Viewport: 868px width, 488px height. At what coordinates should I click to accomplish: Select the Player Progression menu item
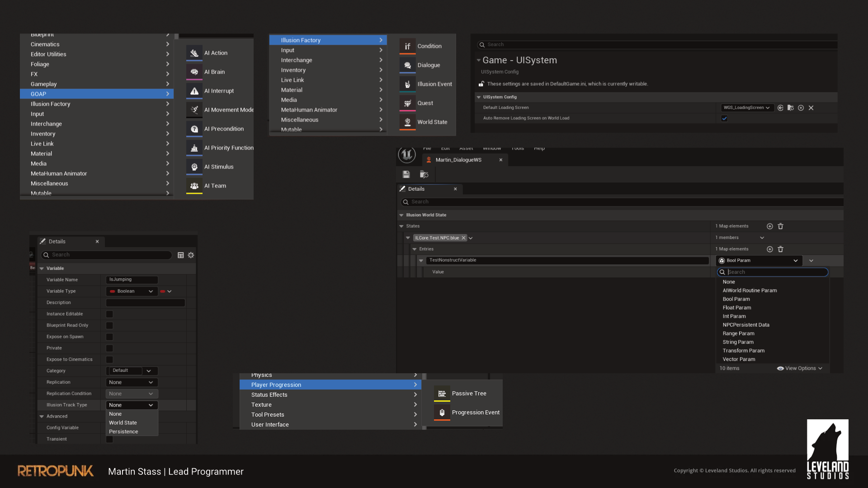330,385
